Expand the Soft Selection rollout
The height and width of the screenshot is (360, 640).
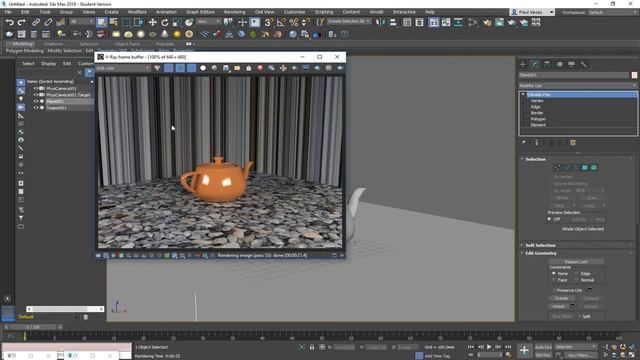coord(540,245)
